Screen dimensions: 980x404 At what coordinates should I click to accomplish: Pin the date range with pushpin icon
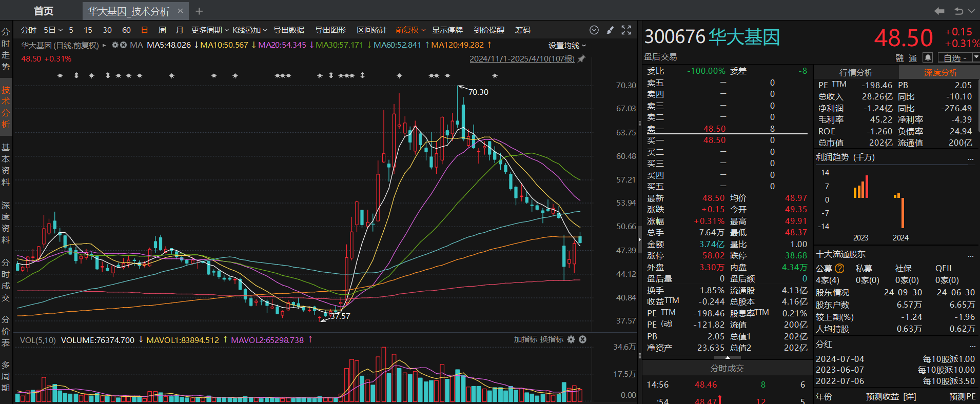[581, 59]
